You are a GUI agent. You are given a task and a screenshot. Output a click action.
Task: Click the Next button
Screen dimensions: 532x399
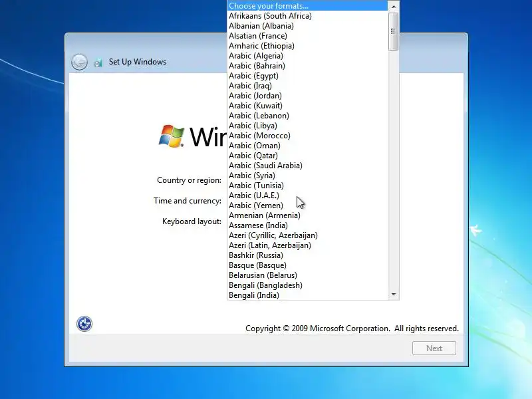[x=434, y=348]
